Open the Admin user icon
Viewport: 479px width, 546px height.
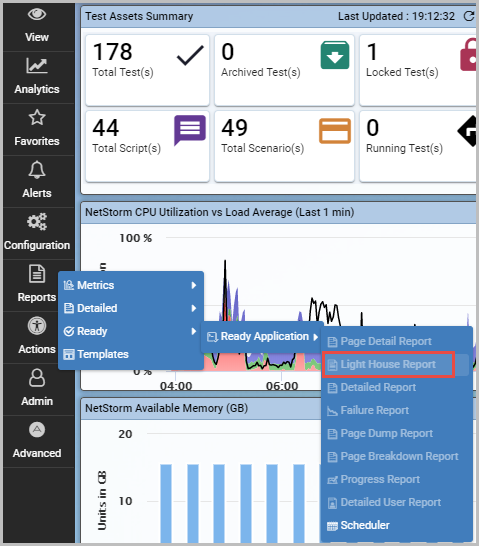tap(37, 378)
